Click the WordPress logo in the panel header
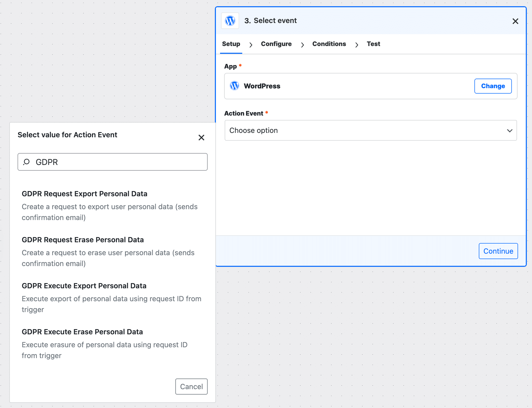The image size is (532, 408). 230,21
